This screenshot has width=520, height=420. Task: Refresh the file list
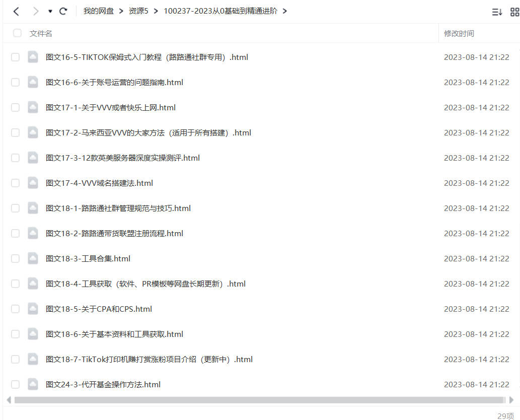tap(63, 11)
